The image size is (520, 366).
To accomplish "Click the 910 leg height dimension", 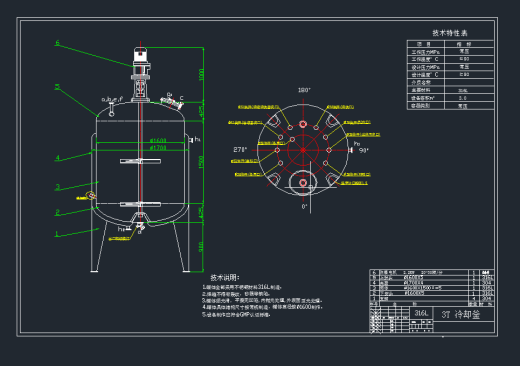I will [x=201, y=247].
